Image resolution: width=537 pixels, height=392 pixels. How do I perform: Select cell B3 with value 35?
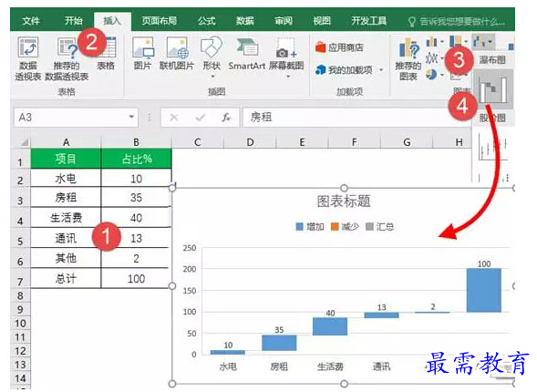tap(137, 198)
